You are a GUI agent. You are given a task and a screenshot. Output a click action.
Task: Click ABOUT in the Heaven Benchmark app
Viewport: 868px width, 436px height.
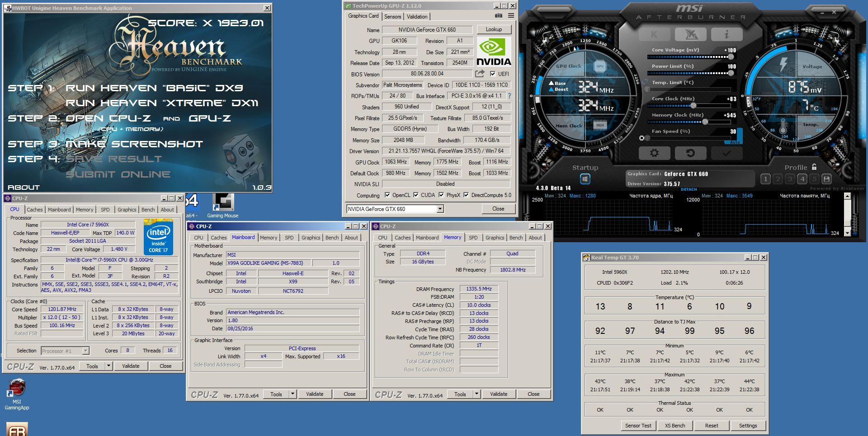pos(24,188)
